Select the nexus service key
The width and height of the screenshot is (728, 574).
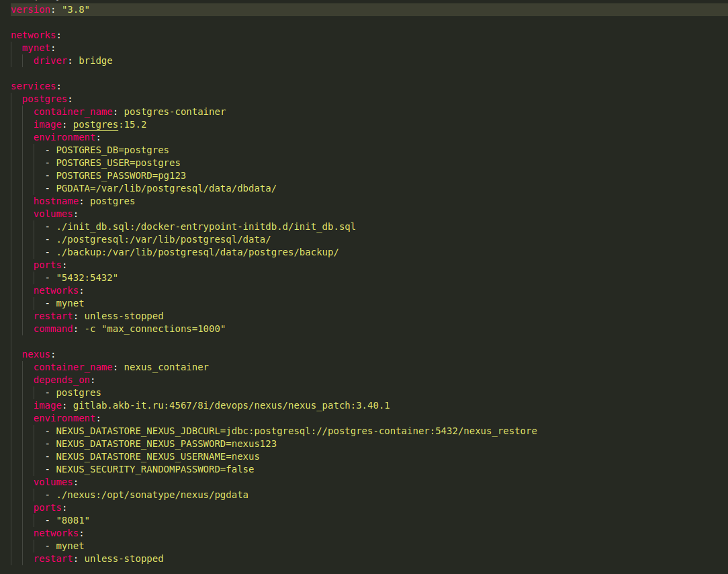[x=36, y=355]
